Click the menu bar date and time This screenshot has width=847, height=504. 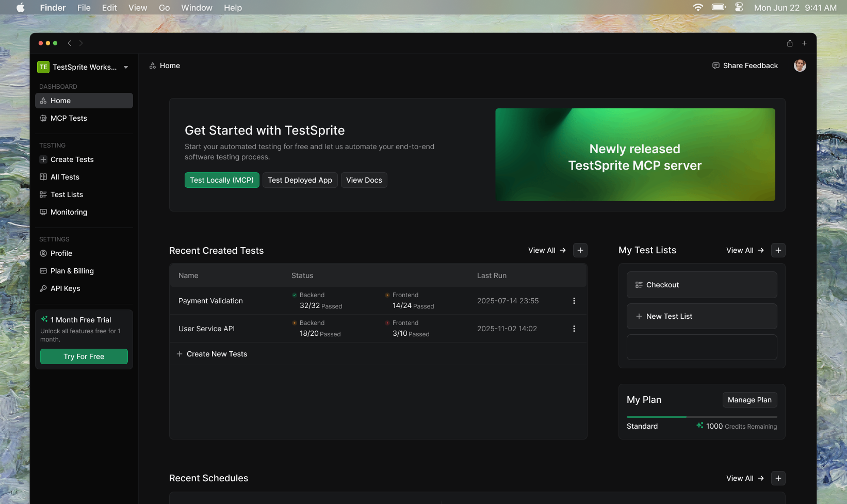[795, 8]
